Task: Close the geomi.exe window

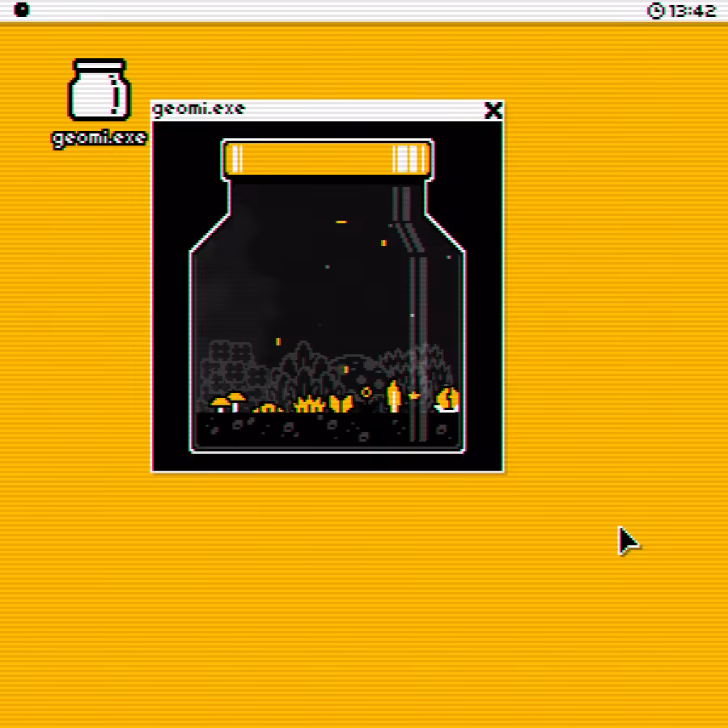Action: coord(493,111)
